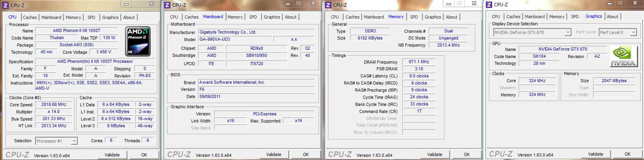
Task: Click the Multiplier value "x 14.0"
Action: click(54, 111)
